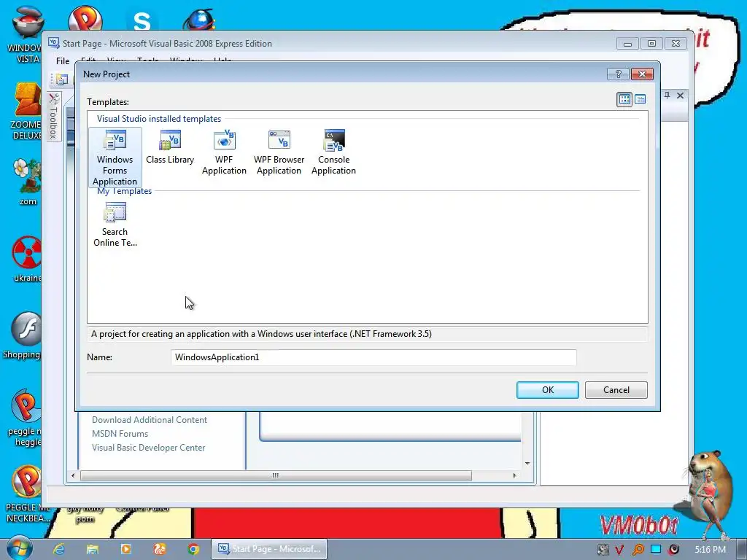The height and width of the screenshot is (560, 747).
Task: Select the Class Library template
Action: click(170, 147)
